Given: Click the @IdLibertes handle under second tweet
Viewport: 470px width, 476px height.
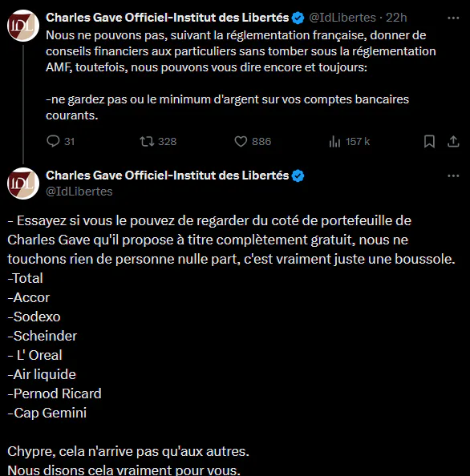Looking at the screenshot, I should click(79, 192).
